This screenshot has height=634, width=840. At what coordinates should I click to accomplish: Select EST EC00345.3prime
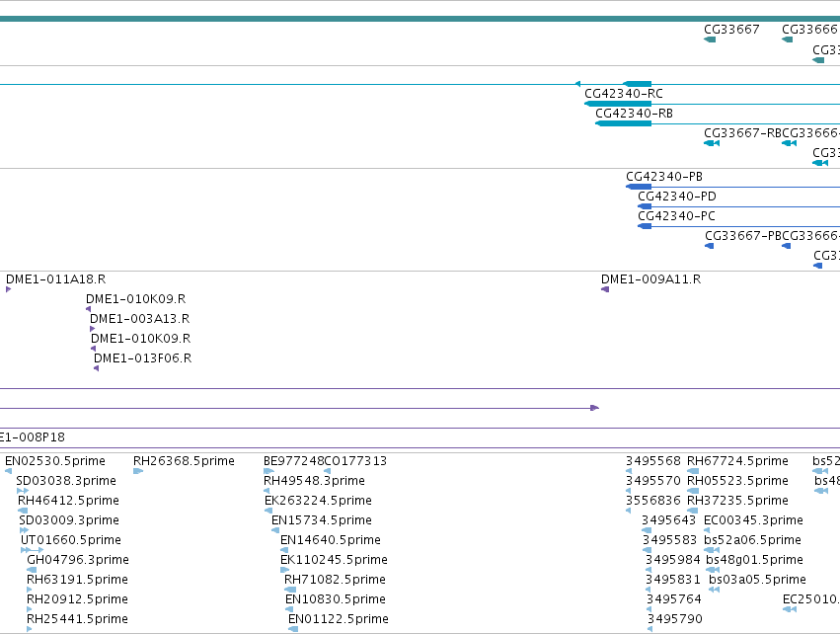tap(753, 520)
